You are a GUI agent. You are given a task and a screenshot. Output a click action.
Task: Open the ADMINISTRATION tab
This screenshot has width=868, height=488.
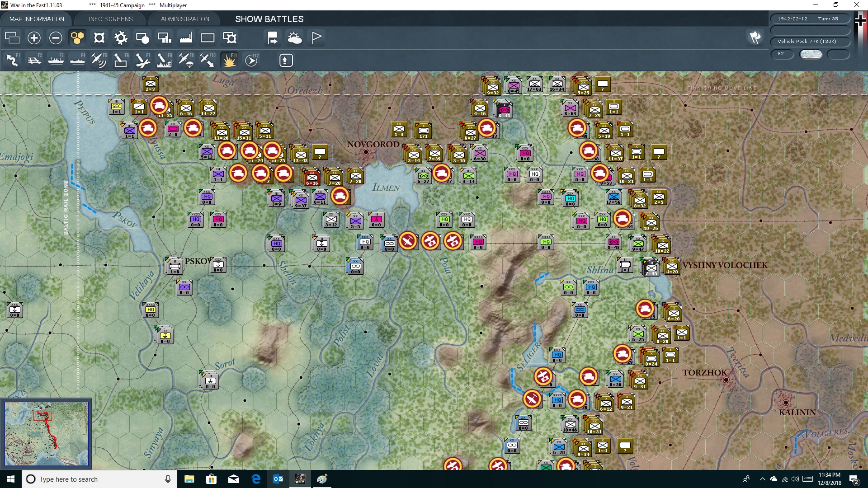[185, 19]
